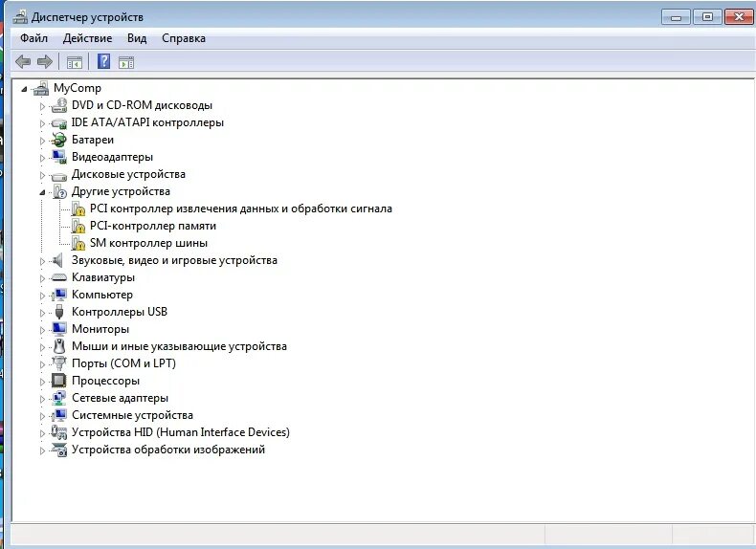Close the Диспетчер устройств window

[x=739, y=17]
